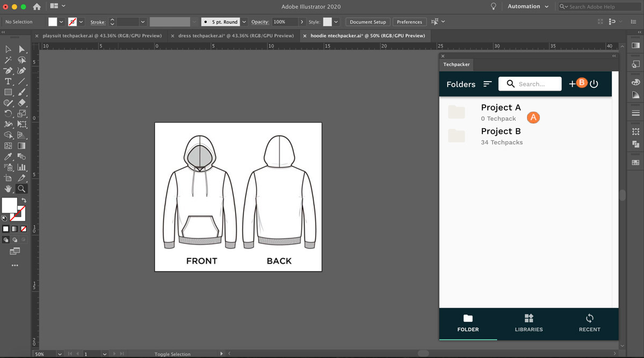Switch to the dress techpacker.ai tab

[233, 35]
